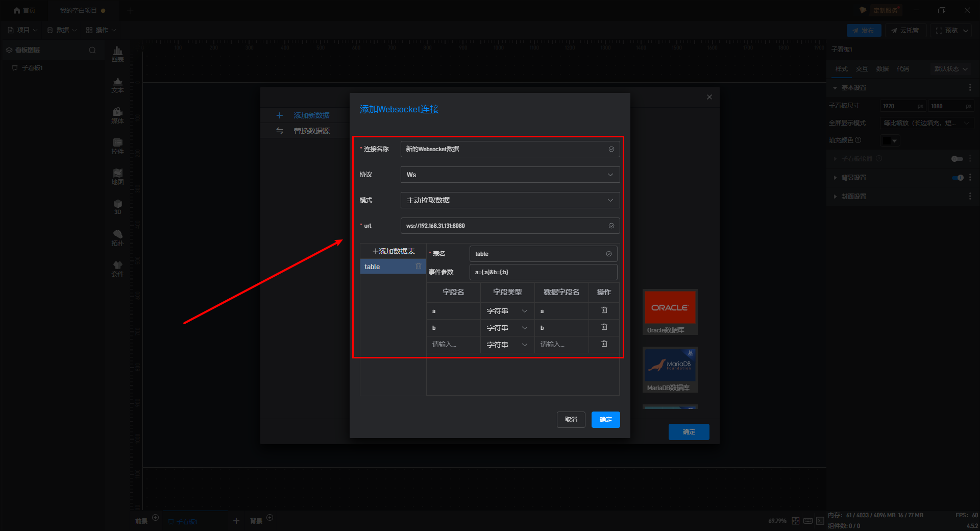The height and width of the screenshot is (531, 980).
Task: Switch to the 样式 tab
Action: tap(841, 69)
